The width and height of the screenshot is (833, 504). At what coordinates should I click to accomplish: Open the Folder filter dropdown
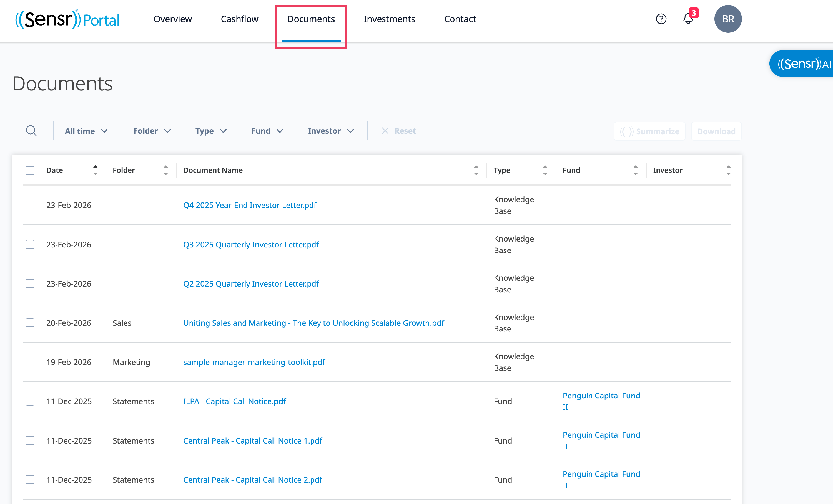coord(152,131)
